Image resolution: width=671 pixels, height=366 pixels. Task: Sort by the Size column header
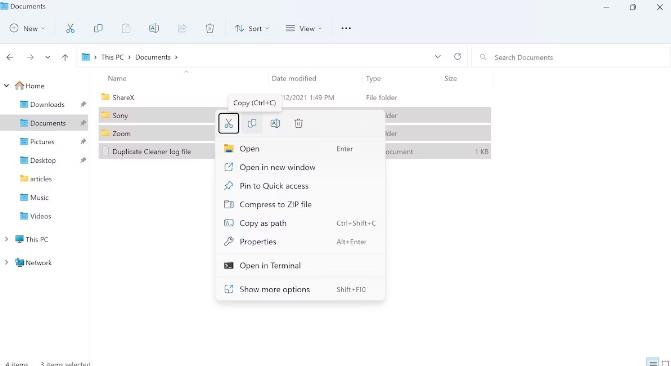[451, 78]
